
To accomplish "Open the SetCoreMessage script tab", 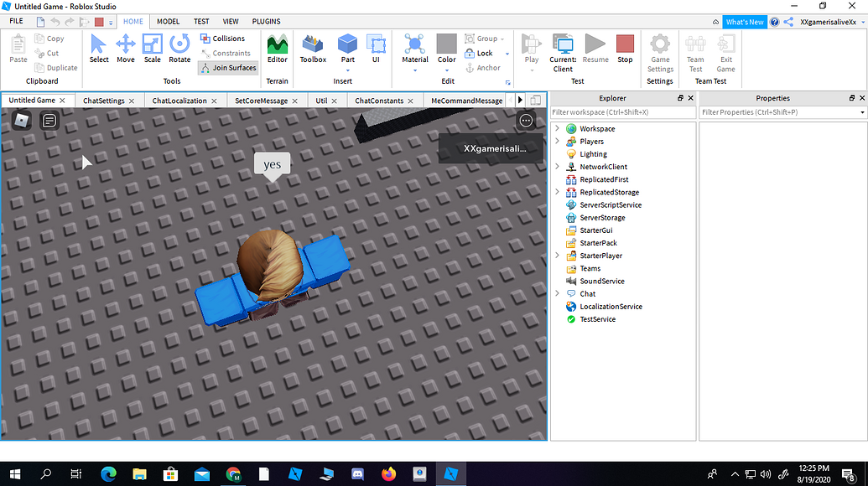I will pos(262,101).
